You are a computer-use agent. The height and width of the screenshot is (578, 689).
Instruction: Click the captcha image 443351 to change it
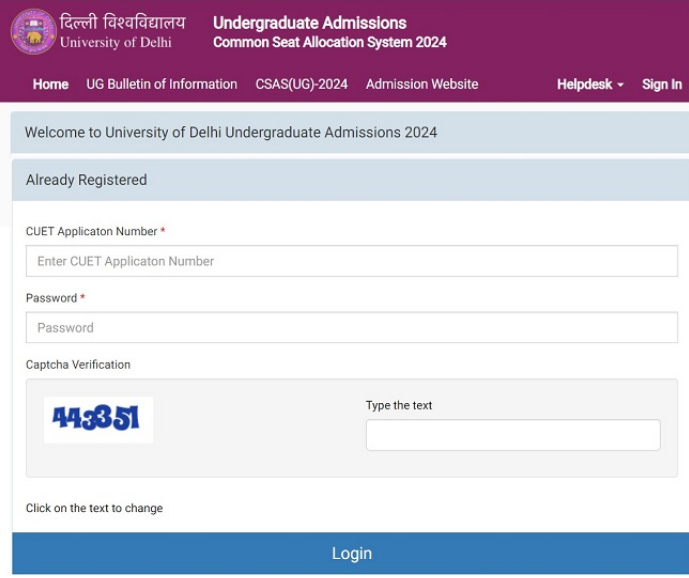click(98, 419)
